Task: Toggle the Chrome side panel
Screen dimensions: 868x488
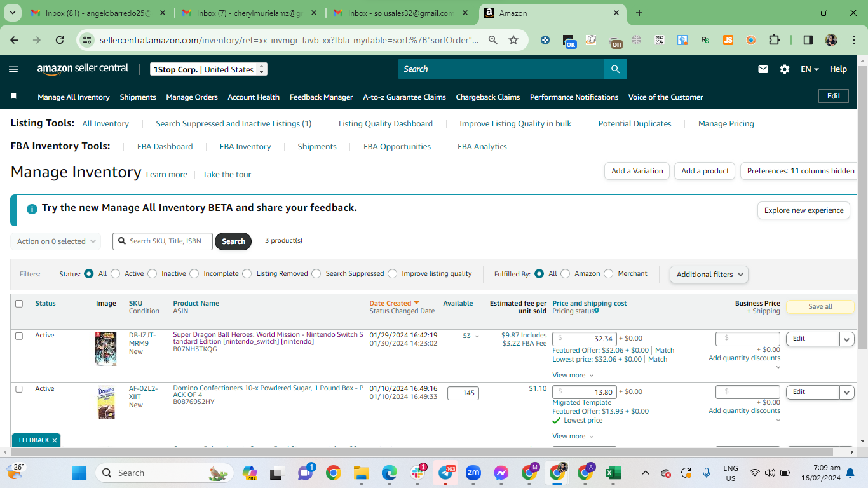Action: (x=808, y=40)
